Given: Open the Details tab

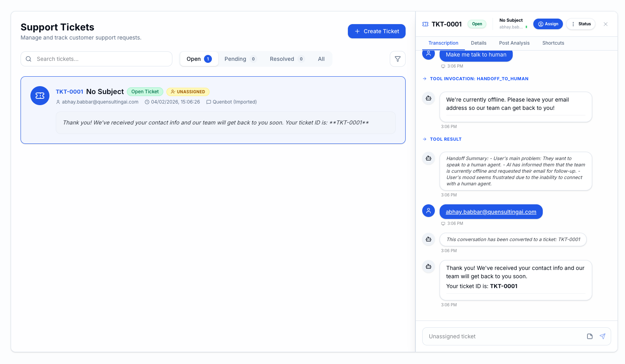Looking at the screenshot, I should point(478,43).
